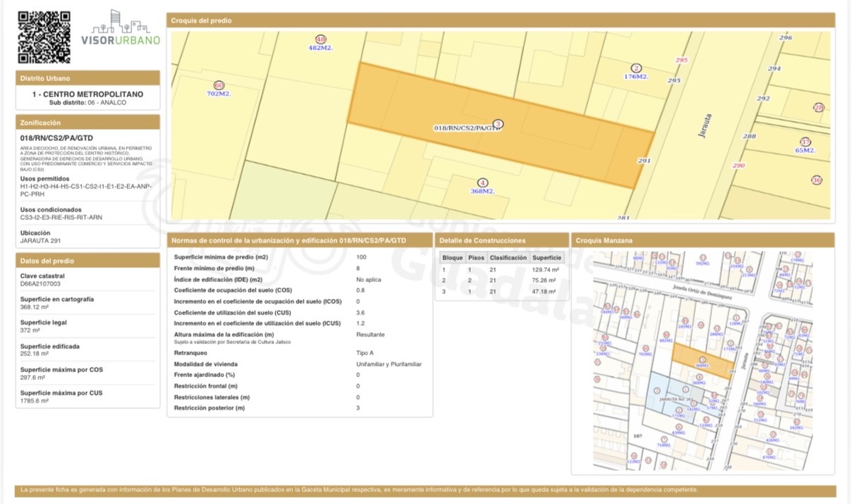Click lot marker 2 above 176M2 label

[x=636, y=67]
